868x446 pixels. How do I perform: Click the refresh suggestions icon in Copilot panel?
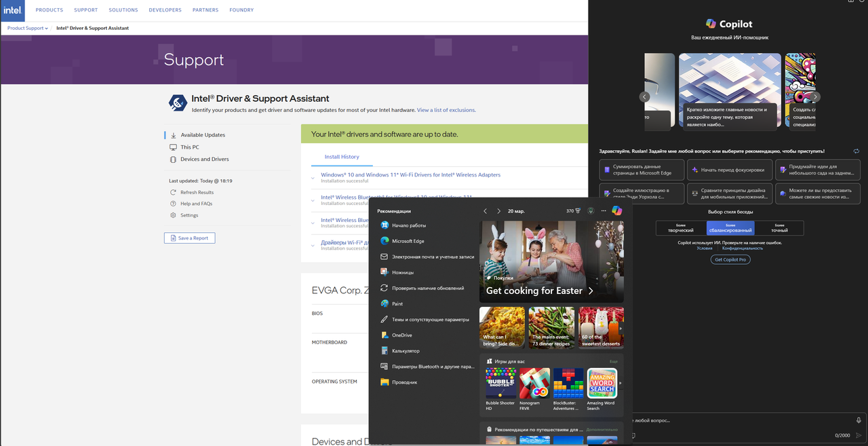[x=856, y=151]
